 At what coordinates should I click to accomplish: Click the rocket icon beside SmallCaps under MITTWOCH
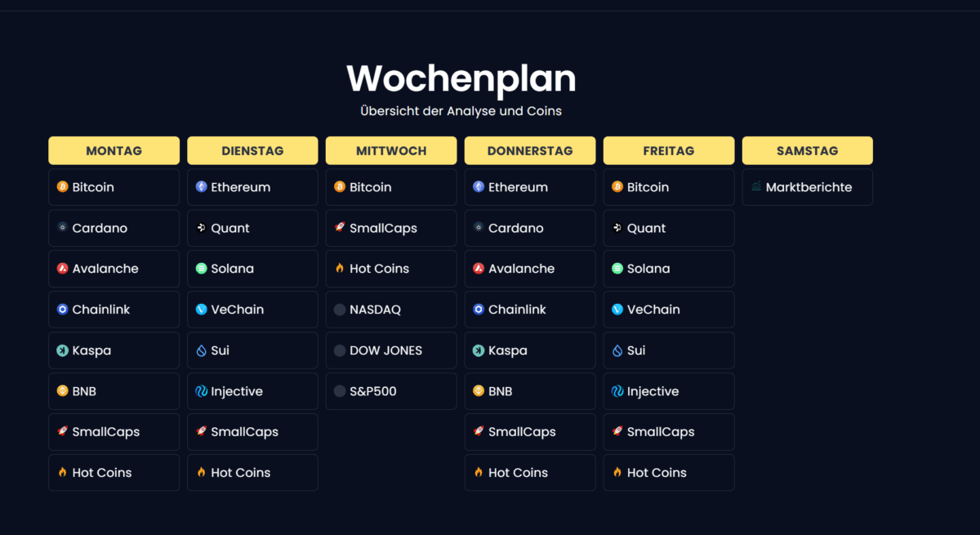point(338,228)
